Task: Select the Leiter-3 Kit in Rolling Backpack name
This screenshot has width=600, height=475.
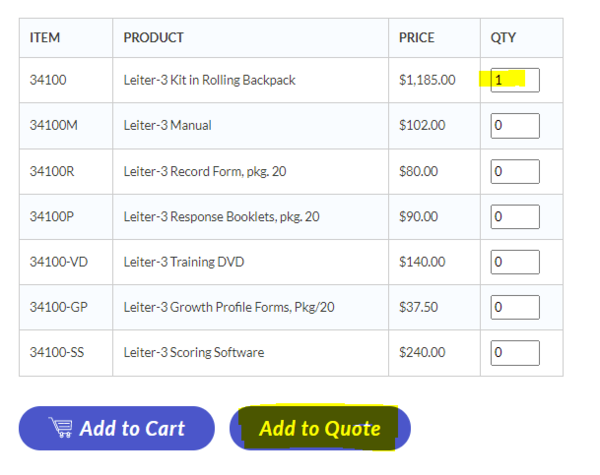Action: pyautogui.click(x=209, y=80)
